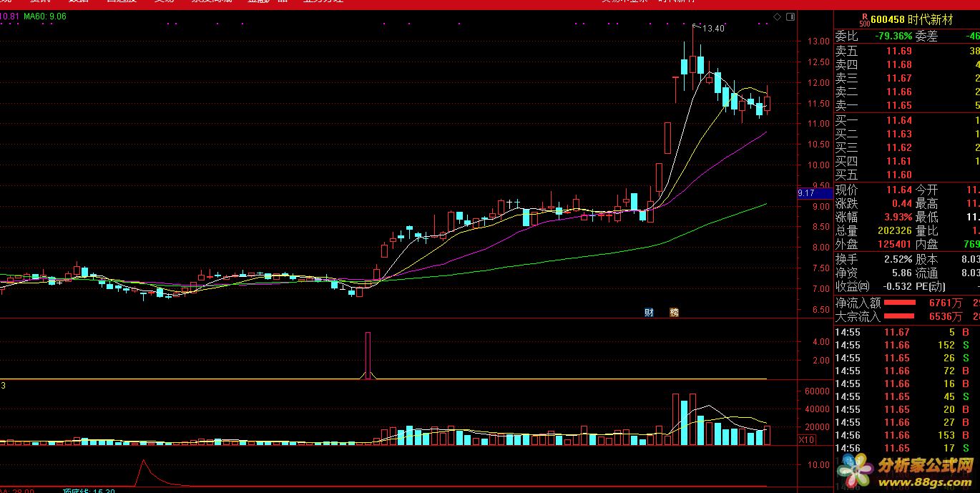
Task: Click the 今开 label
Action: point(926,190)
